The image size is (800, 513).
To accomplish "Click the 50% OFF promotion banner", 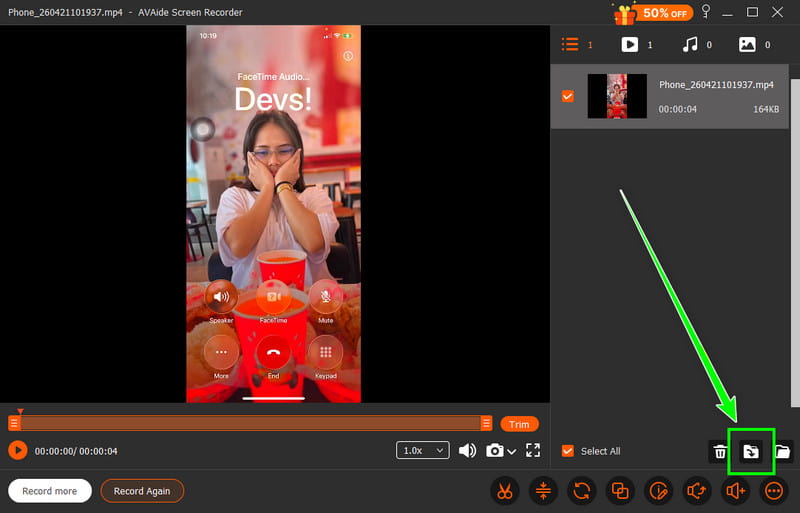I will click(653, 13).
